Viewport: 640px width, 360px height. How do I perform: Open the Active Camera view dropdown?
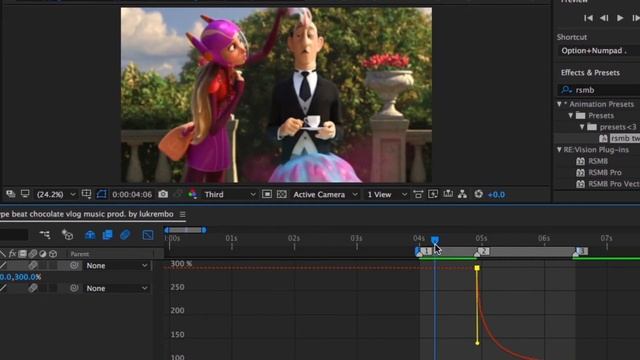point(325,195)
